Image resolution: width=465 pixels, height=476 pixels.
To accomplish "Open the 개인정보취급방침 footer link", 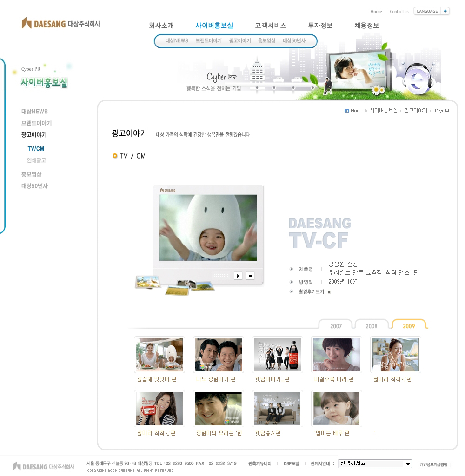I will tap(433, 464).
